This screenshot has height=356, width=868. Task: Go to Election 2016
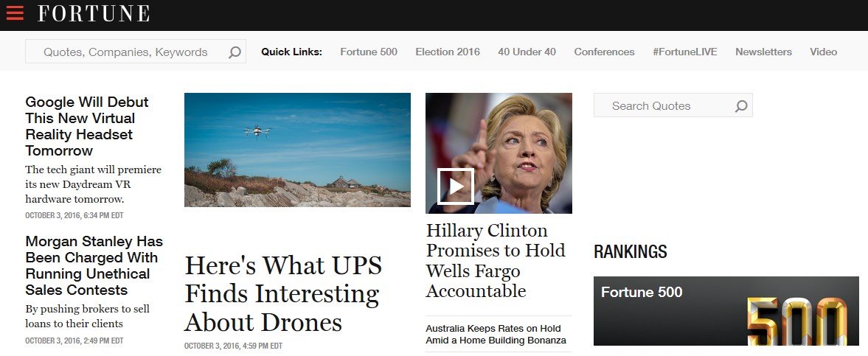pos(448,52)
